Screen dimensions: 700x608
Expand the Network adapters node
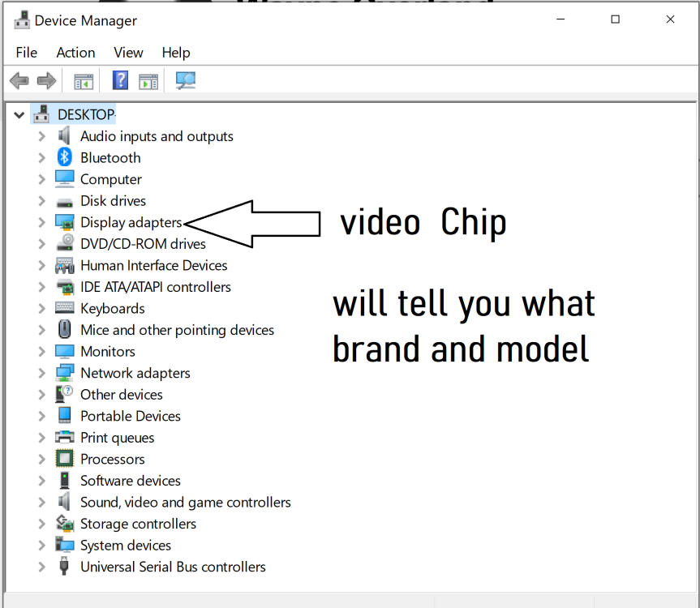pyautogui.click(x=41, y=373)
